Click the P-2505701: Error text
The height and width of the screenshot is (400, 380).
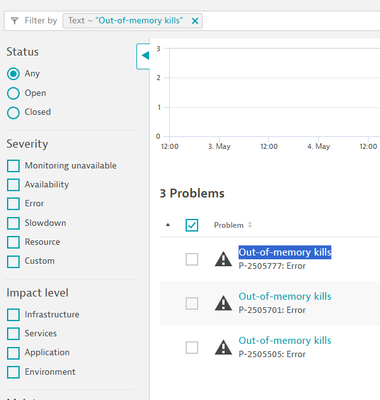coord(272,310)
